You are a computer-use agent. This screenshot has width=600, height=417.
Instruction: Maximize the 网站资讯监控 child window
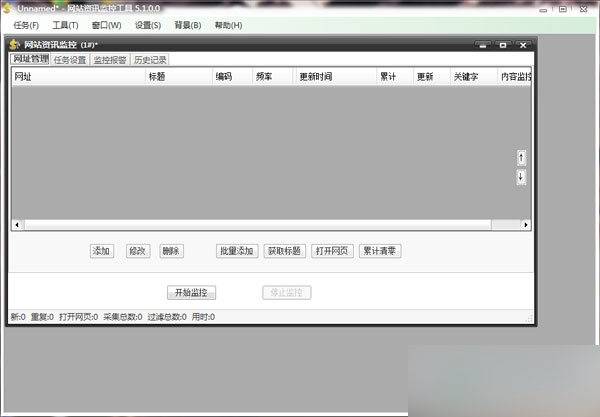click(503, 45)
